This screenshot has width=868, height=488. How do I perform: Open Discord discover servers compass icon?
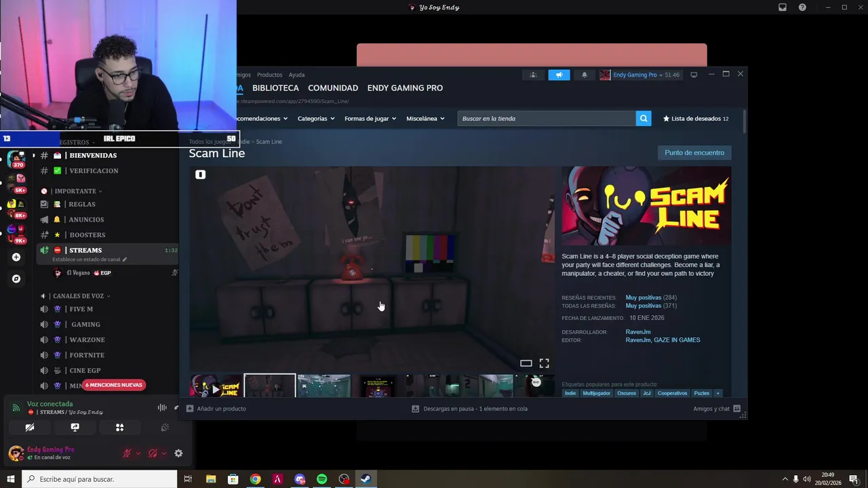(x=16, y=279)
